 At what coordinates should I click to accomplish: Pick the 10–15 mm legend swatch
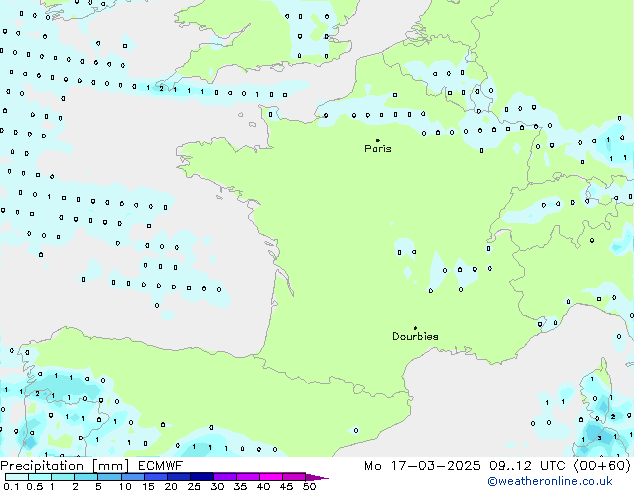[x=133, y=477]
